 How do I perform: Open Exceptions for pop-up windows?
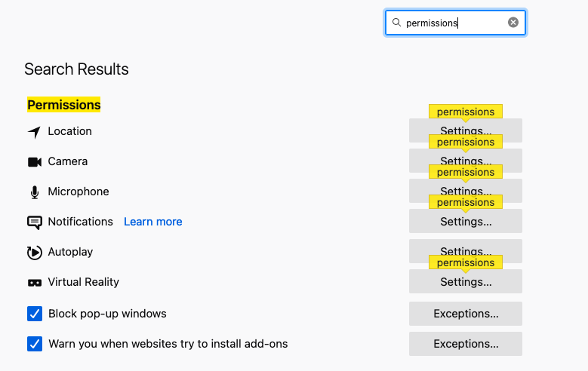coord(466,314)
